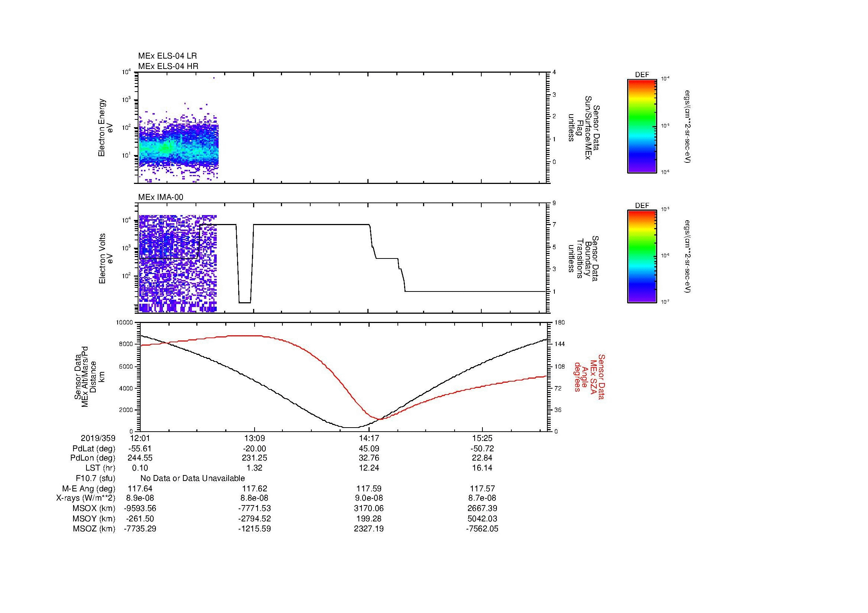Screen dimensions: 868x613
Task: Click the 'Boundary Transitions' right axis label
Action: [x=584, y=259]
